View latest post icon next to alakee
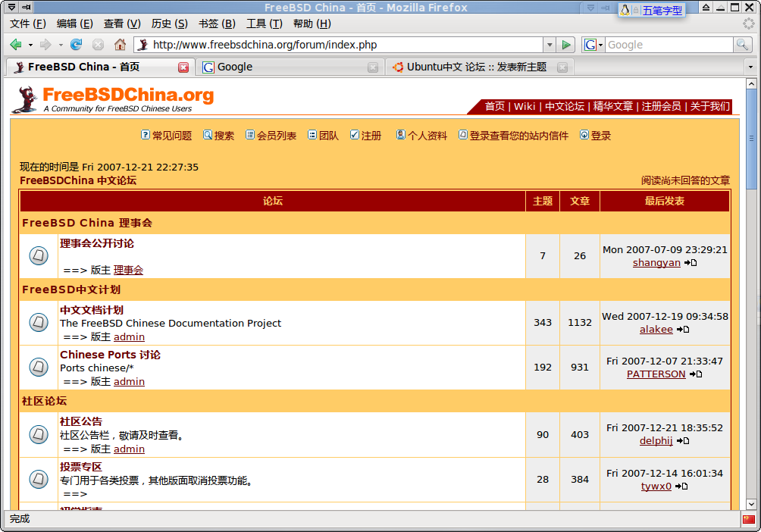Screen dimensions: 761x532 point(683,330)
